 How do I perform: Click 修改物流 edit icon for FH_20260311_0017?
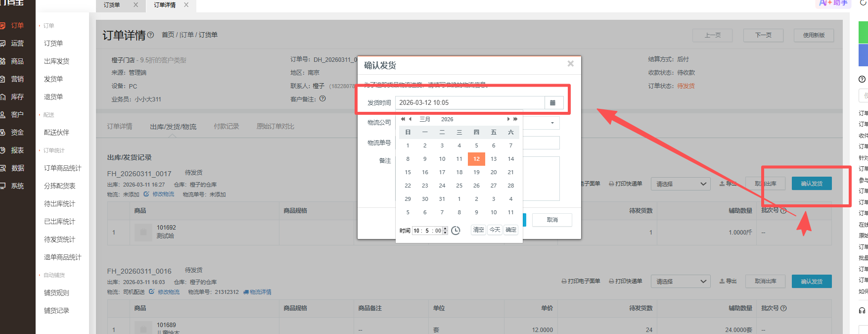pyautogui.click(x=146, y=194)
